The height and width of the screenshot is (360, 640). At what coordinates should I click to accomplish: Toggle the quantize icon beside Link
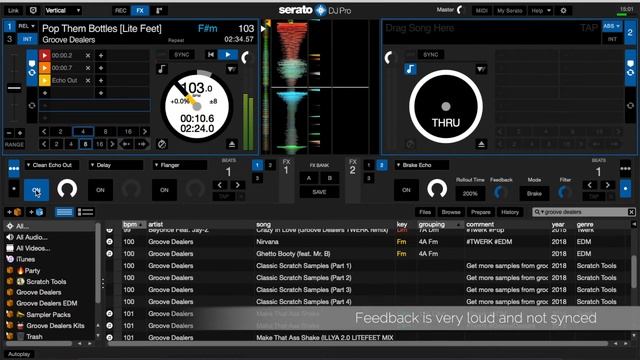coord(33,10)
